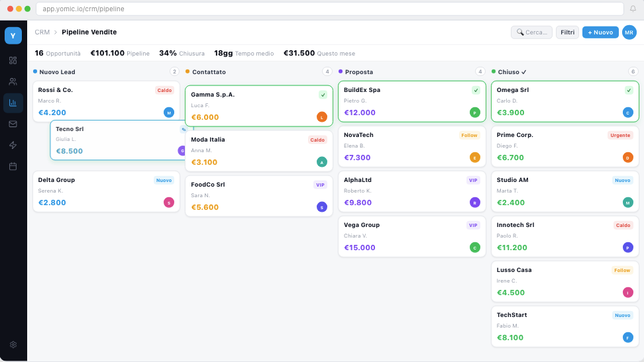Click avatar L on Gamma S.p.A. card
The width and height of the screenshot is (644, 362).
point(322,117)
